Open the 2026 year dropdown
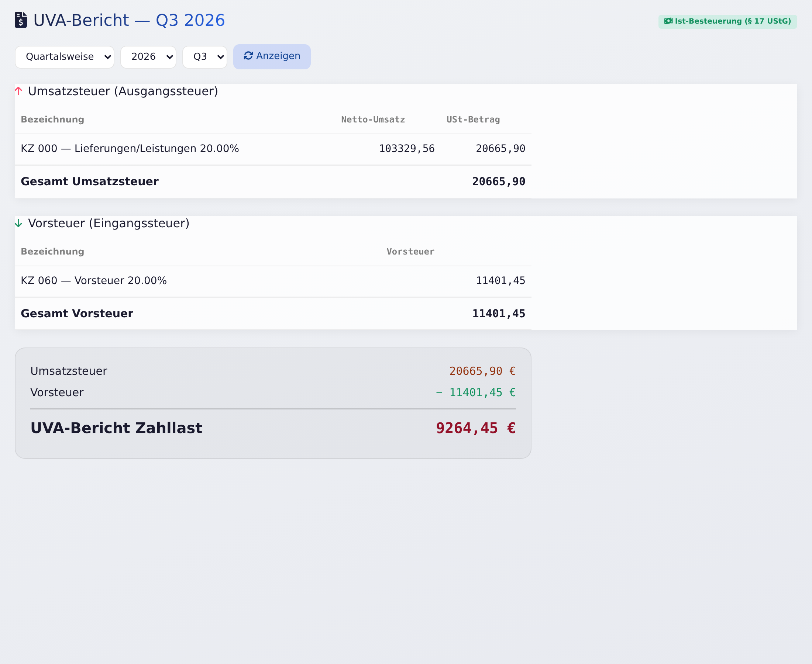The image size is (812, 664). (148, 57)
